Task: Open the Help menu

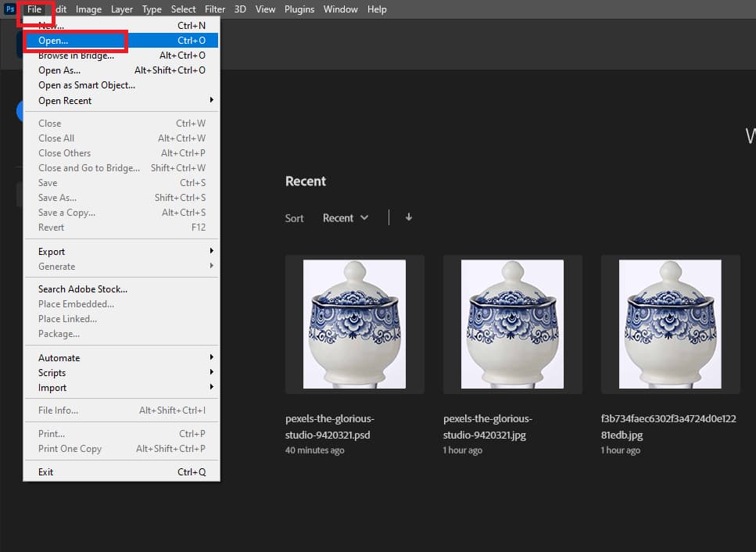Action: (377, 9)
